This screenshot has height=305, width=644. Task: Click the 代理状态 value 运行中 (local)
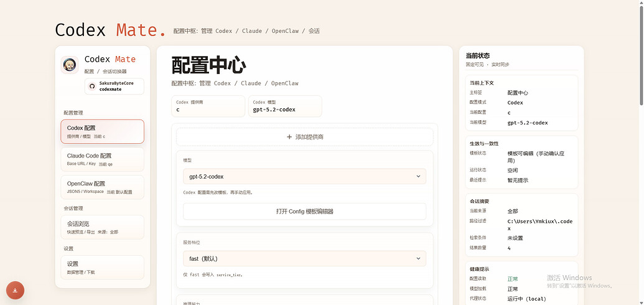[x=526, y=299]
